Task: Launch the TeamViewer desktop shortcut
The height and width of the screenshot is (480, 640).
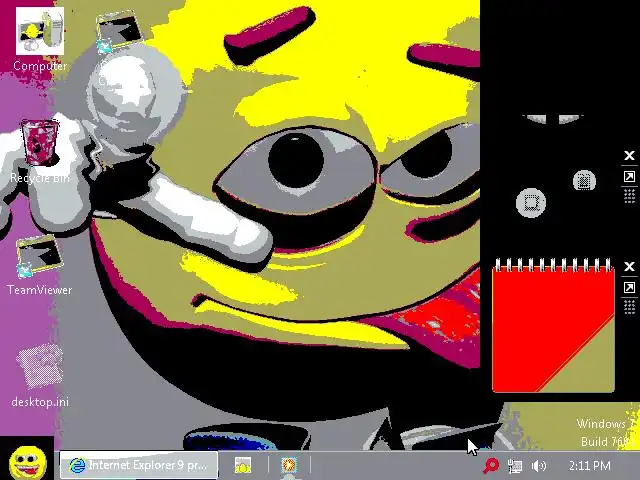Action: click(x=40, y=266)
